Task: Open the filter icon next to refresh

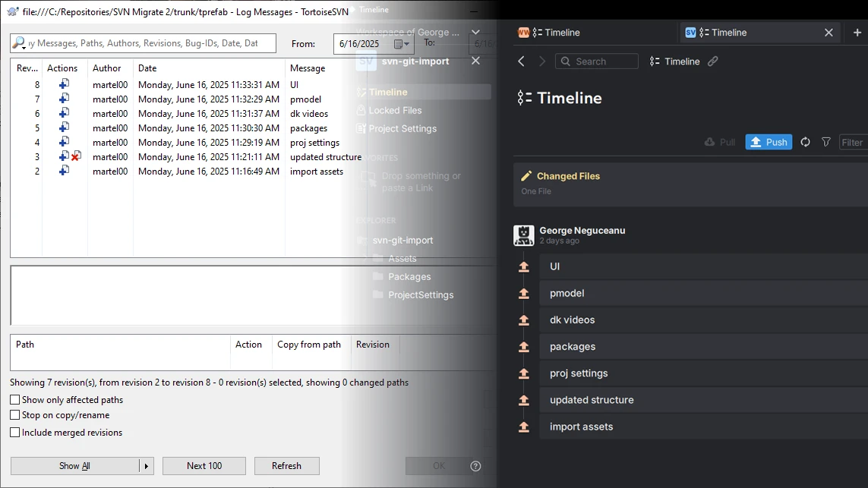Action: tap(825, 141)
